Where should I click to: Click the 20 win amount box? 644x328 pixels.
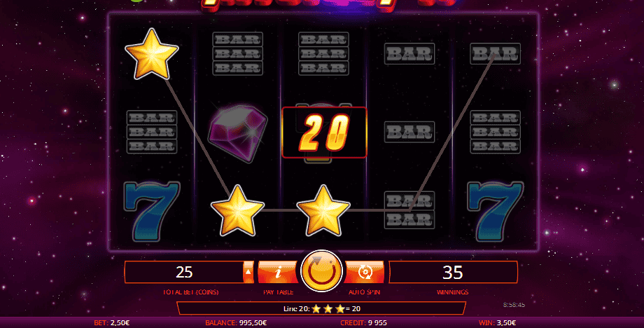click(324, 132)
